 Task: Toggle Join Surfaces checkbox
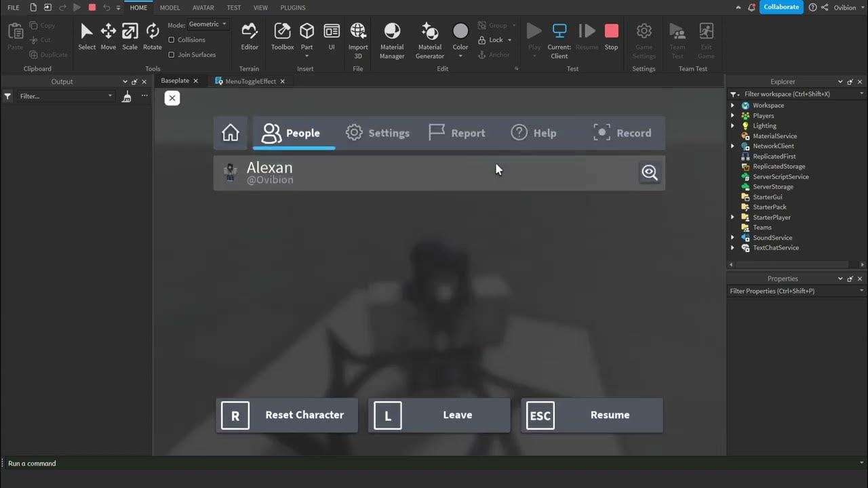coord(172,55)
